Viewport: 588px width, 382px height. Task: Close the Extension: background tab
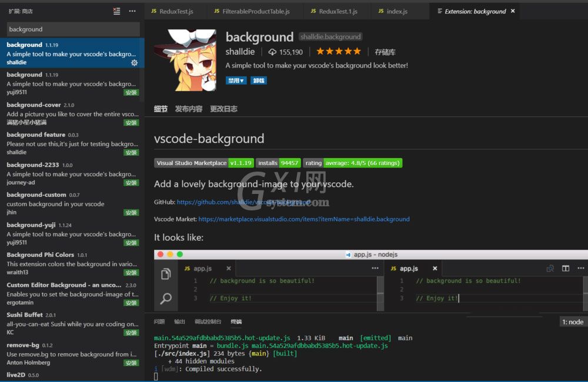[513, 11]
